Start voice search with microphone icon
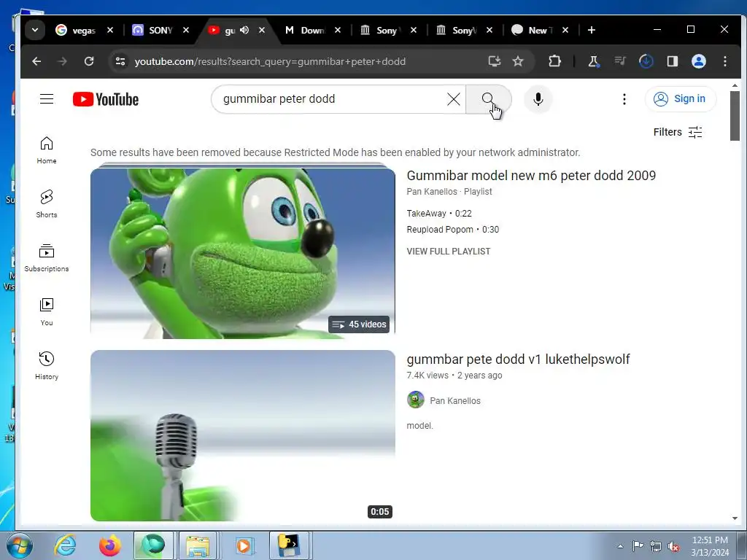Viewport: 747px width, 560px height. (x=538, y=99)
